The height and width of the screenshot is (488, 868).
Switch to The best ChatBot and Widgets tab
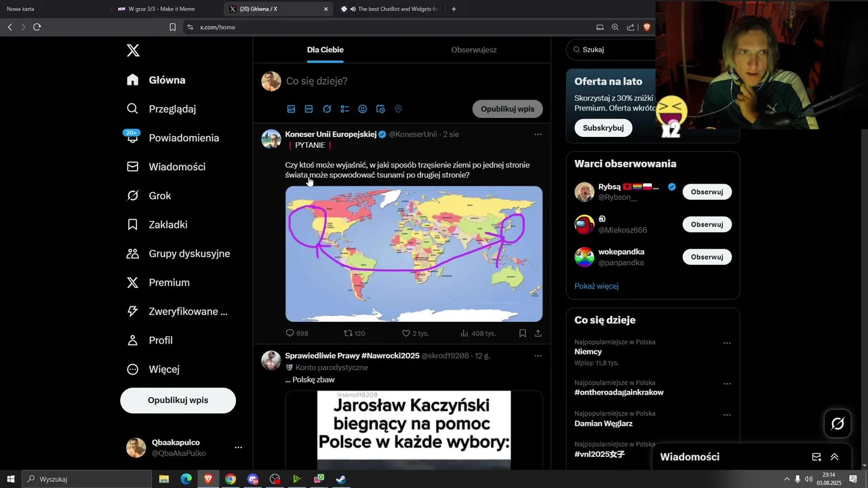point(390,9)
